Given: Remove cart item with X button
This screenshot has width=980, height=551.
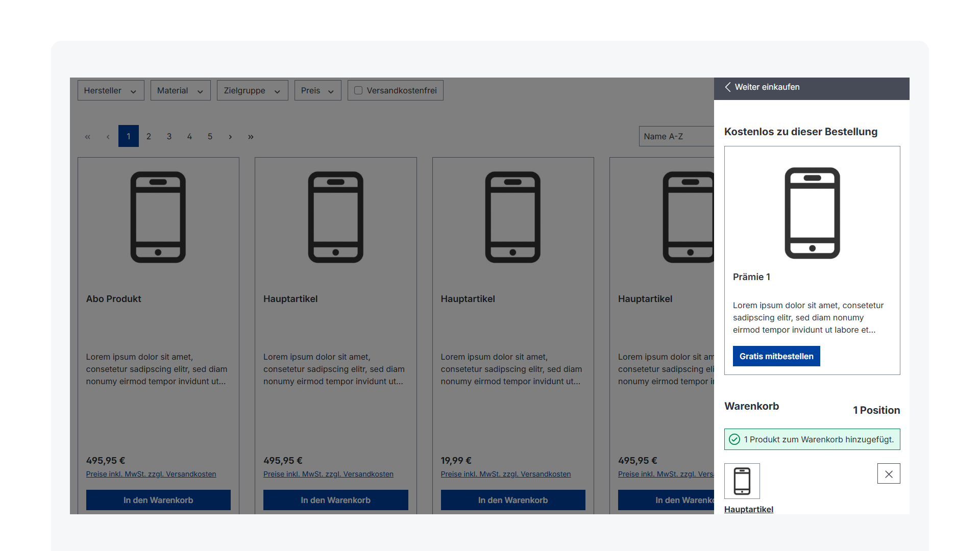Looking at the screenshot, I should click(x=888, y=474).
